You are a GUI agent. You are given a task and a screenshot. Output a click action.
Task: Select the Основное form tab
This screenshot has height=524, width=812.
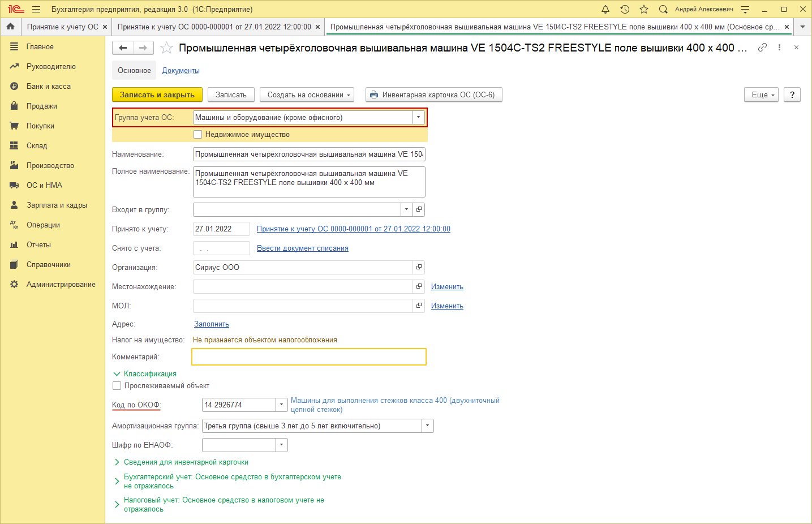pos(134,70)
